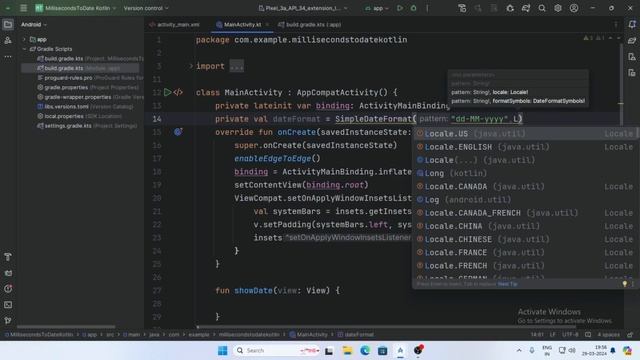Open gradle.properties file
This screenshot has height=360, width=640.
[x=88, y=87]
